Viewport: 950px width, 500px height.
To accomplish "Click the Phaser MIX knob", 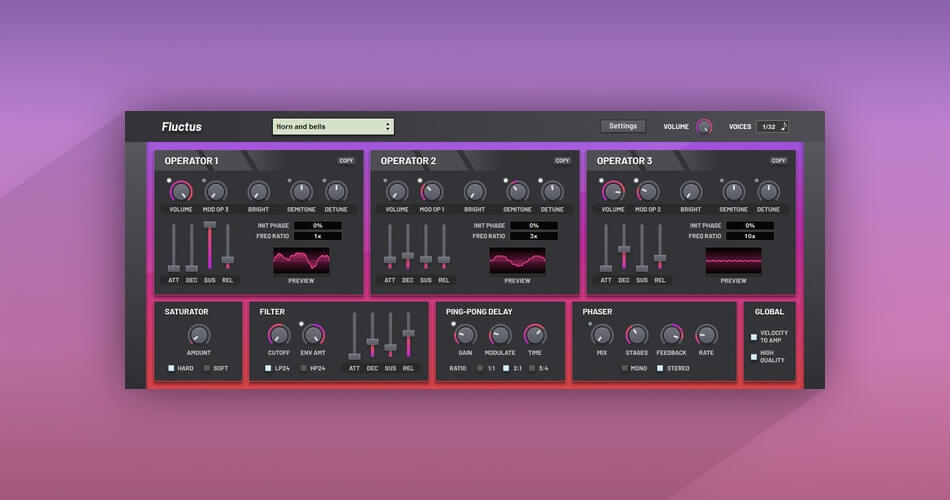I will 602,335.
